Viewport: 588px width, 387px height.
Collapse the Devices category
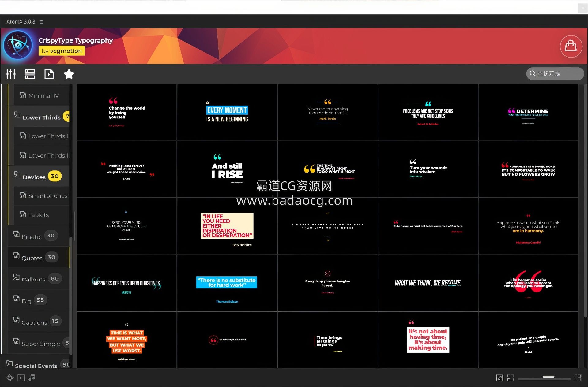[39, 177]
